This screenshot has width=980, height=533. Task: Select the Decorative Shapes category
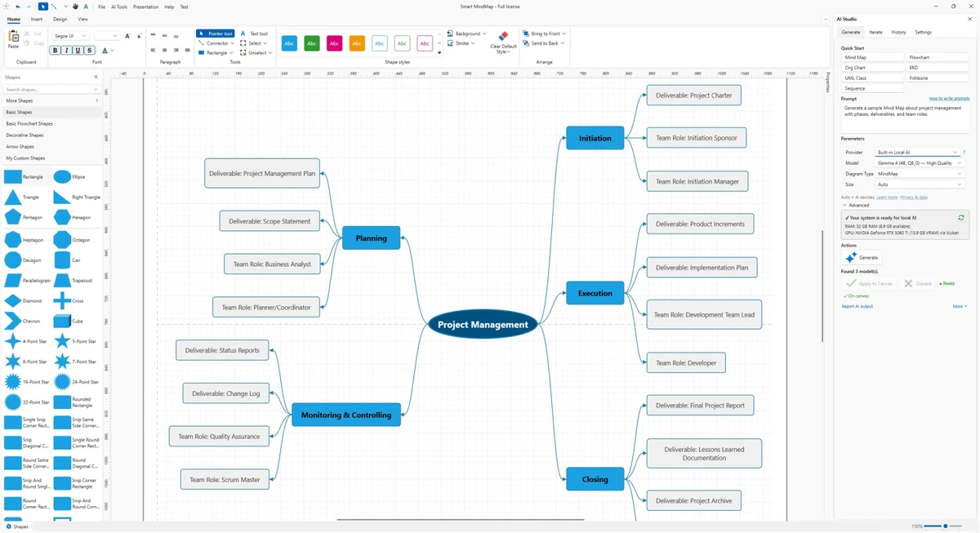51,135
